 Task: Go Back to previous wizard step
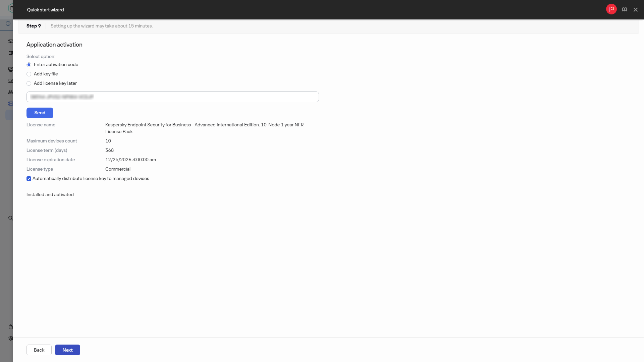pos(39,350)
